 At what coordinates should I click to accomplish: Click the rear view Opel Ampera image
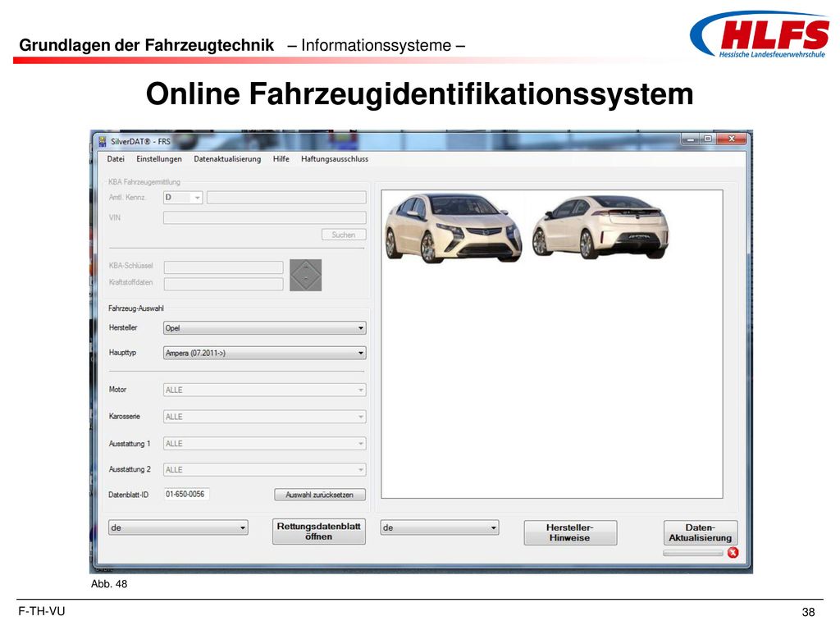tap(600, 227)
